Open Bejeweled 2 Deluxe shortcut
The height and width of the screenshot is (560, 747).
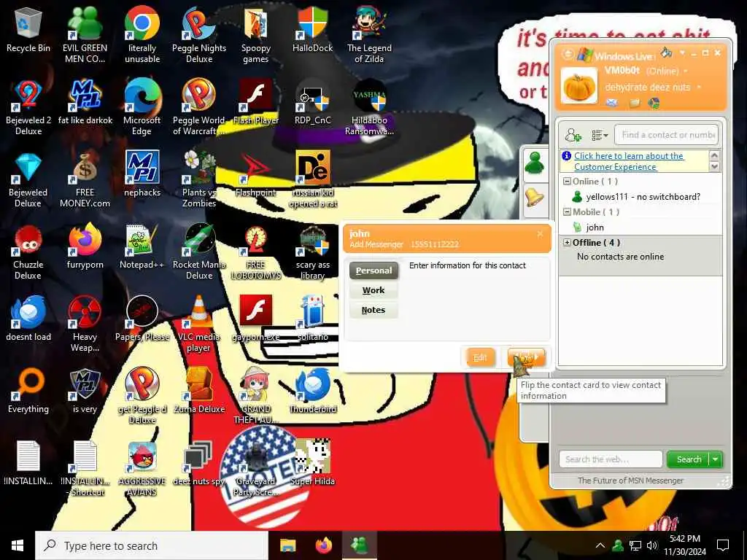click(x=28, y=108)
